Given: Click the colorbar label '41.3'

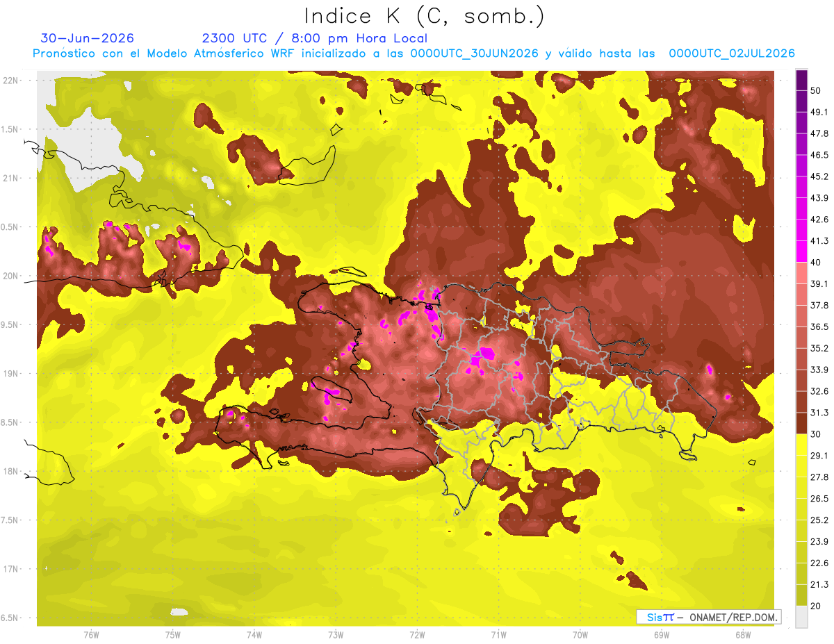Looking at the screenshot, I should (819, 241).
